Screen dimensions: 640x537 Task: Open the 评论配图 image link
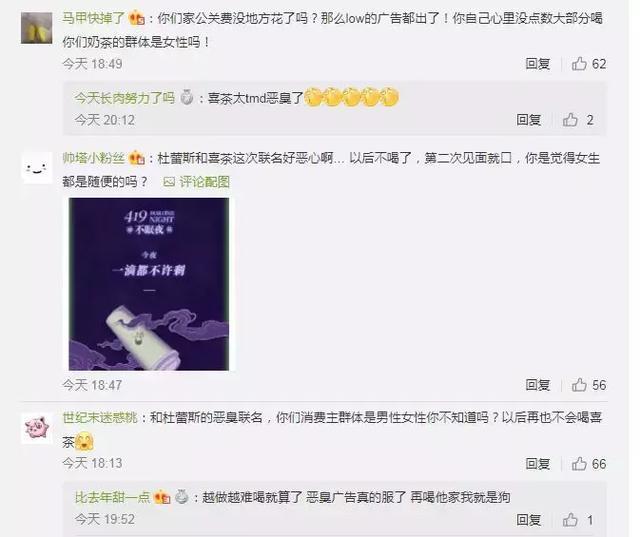pyautogui.click(x=196, y=182)
